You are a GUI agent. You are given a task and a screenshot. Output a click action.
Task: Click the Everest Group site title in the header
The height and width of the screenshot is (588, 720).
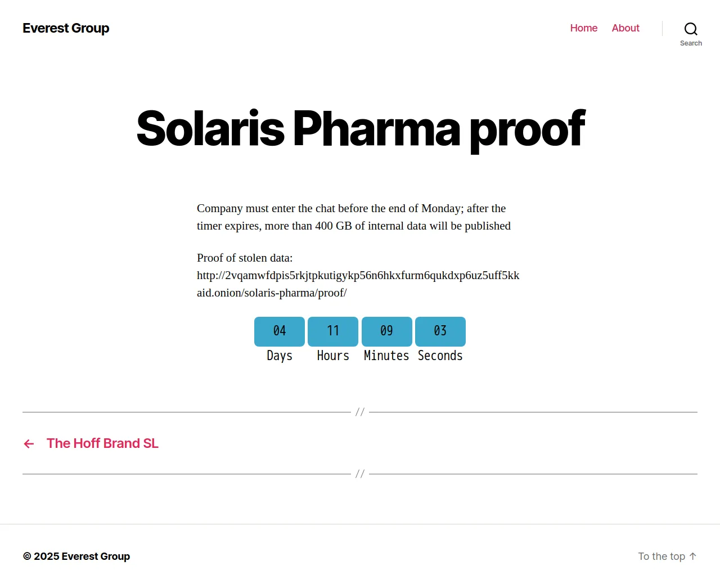pos(66,28)
